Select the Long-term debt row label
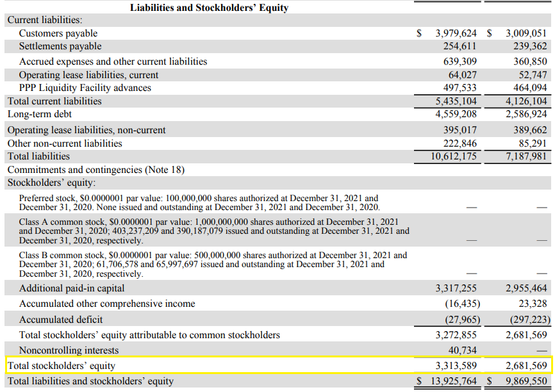The width and height of the screenshot is (555, 392). click(40, 114)
